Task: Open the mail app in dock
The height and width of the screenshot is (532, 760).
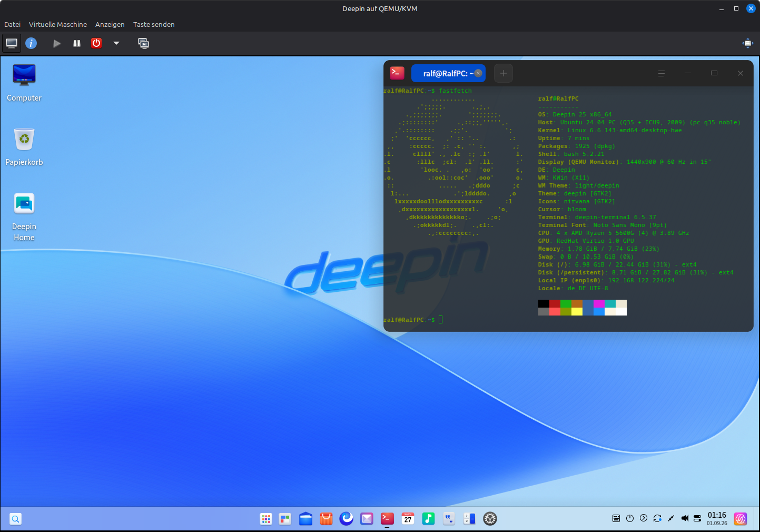Action: point(367,519)
